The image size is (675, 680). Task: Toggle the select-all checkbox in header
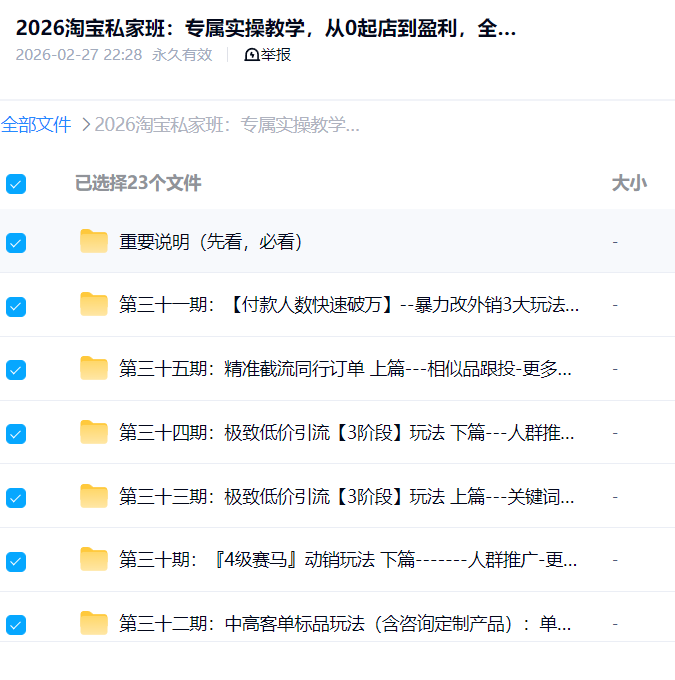tap(16, 183)
